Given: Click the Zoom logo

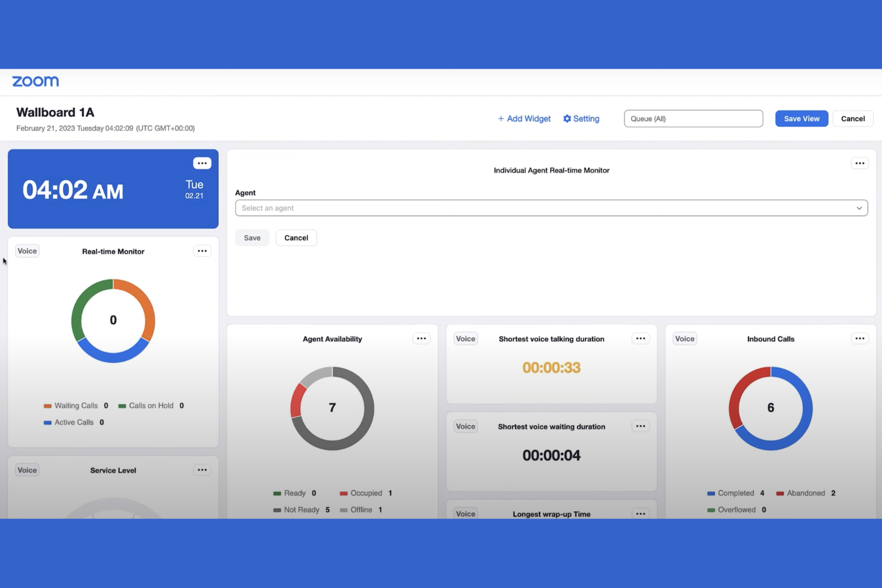Looking at the screenshot, I should [x=35, y=81].
